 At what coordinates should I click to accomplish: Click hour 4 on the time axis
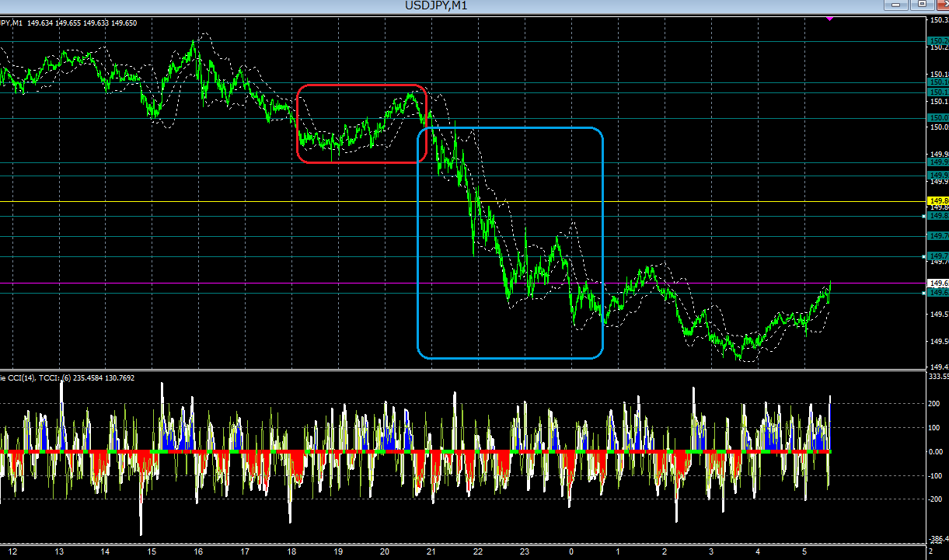click(758, 552)
